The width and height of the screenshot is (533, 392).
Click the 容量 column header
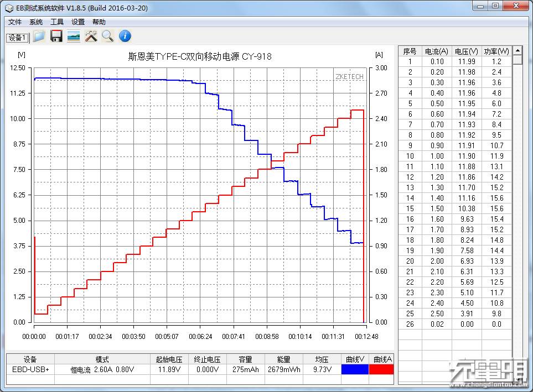(x=245, y=359)
